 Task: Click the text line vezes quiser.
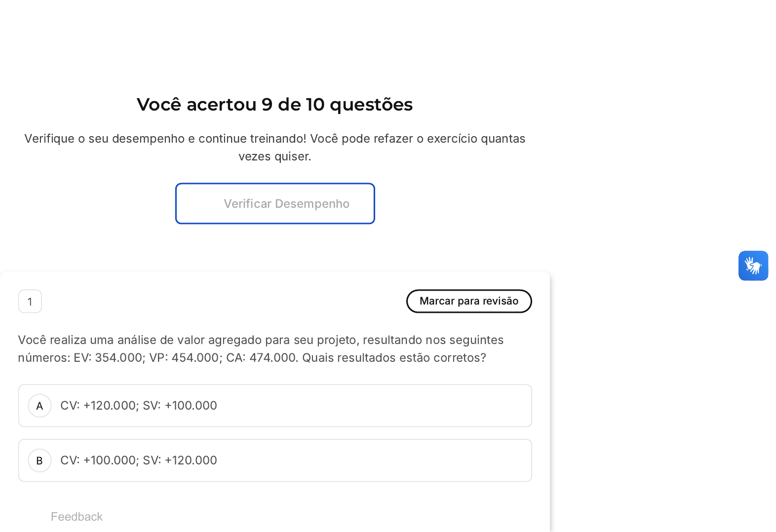[274, 156]
